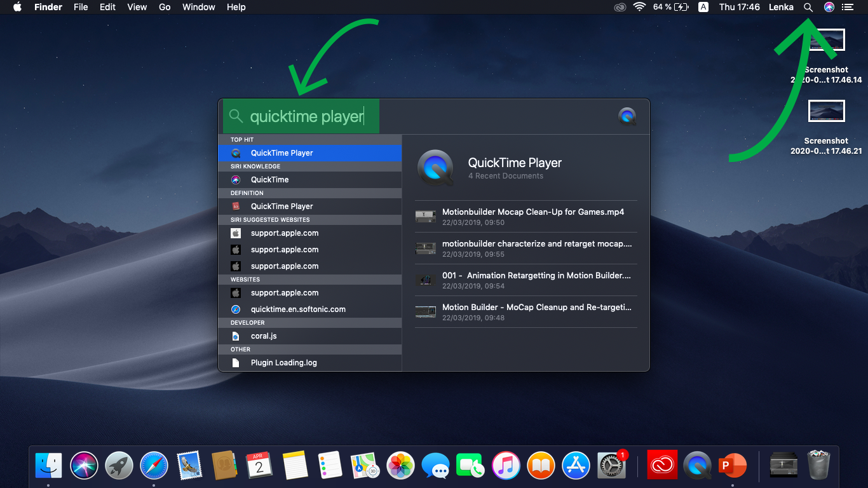Select the QuickTime Siri Knowledge result
The width and height of the screenshot is (868, 488).
pos(310,180)
